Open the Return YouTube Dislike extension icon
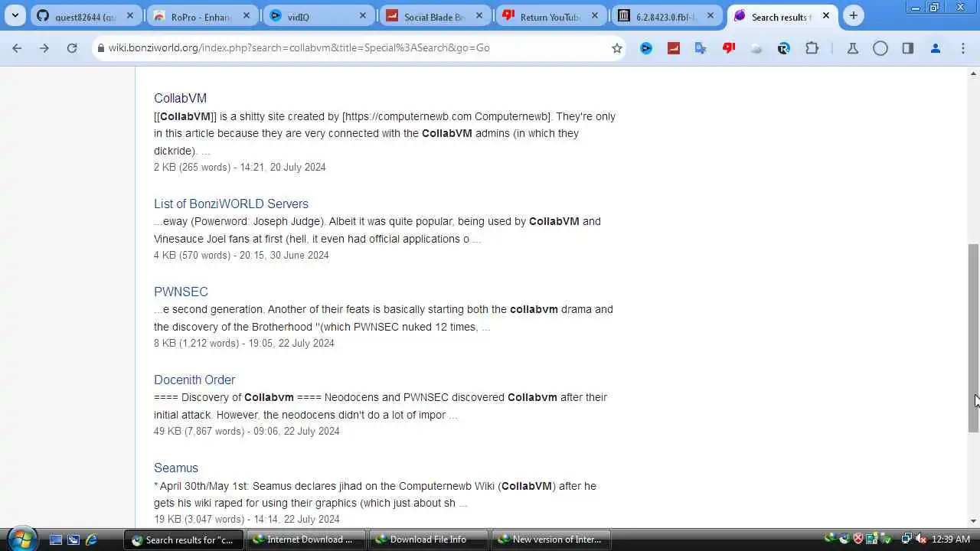 click(729, 48)
